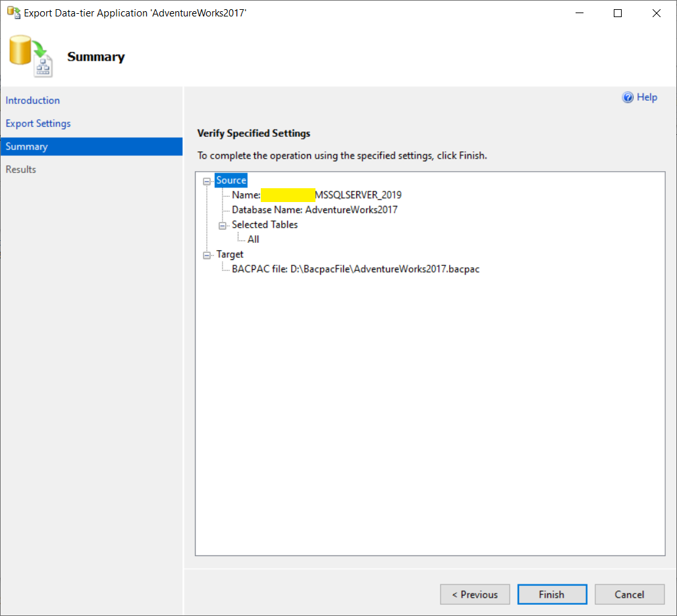Select the Summary page in sidebar
The image size is (677, 616).
tap(92, 147)
